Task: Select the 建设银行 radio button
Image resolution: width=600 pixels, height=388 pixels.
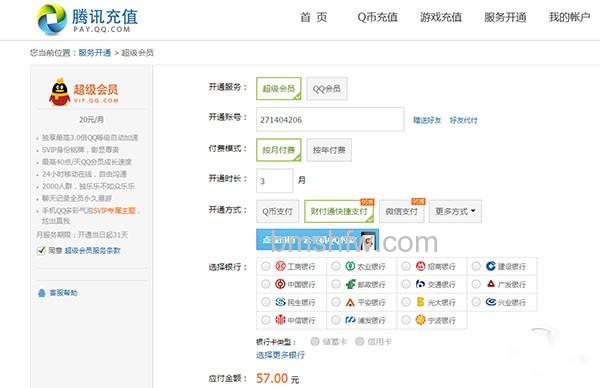Action: click(476, 266)
